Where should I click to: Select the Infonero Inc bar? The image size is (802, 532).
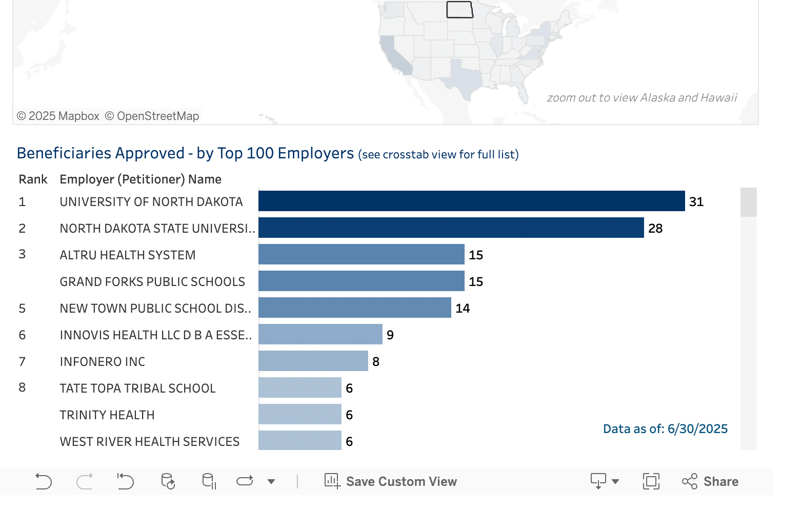[x=313, y=361]
